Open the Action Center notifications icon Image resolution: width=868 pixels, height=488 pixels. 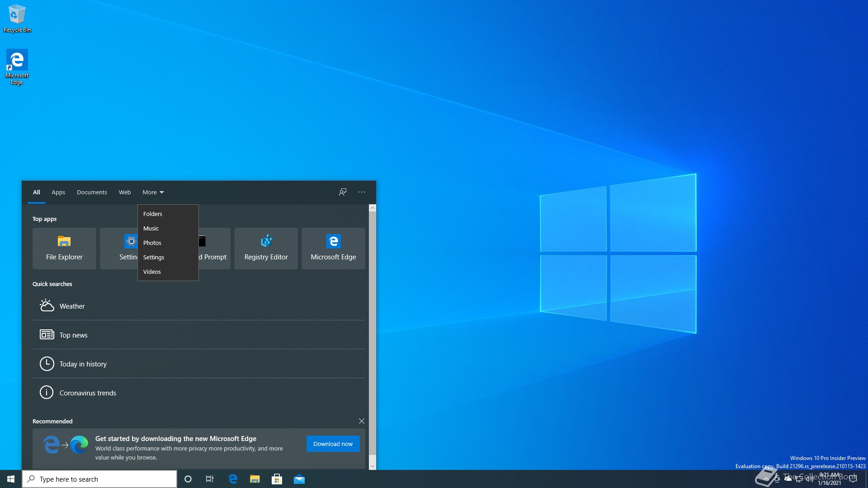pyautogui.click(x=853, y=479)
